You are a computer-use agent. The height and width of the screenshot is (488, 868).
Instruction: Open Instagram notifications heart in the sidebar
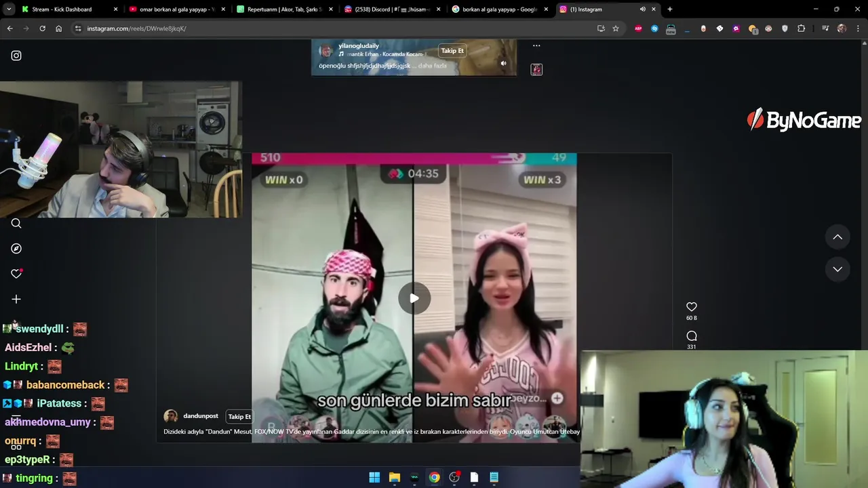coord(16,274)
